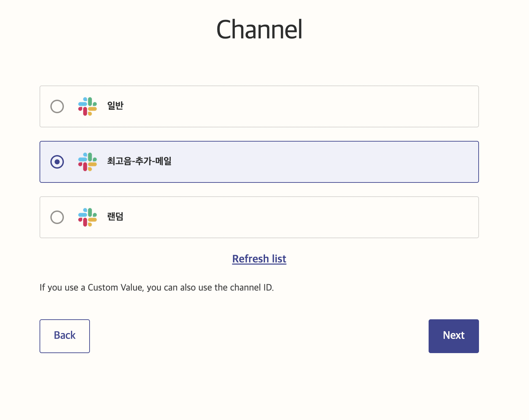Screen dimensions: 529x420
Task: Click the 랜덤 channel name text
Action: [x=115, y=217]
